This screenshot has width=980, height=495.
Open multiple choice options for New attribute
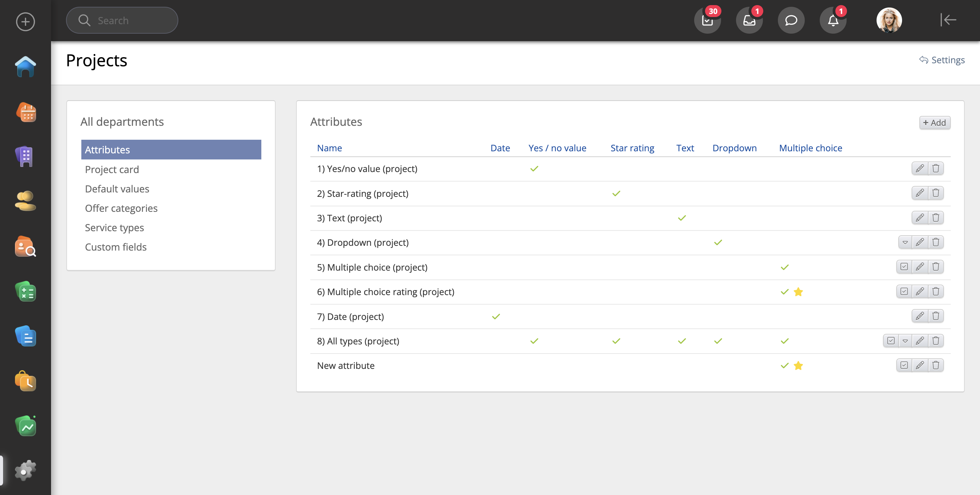click(x=904, y=365)
